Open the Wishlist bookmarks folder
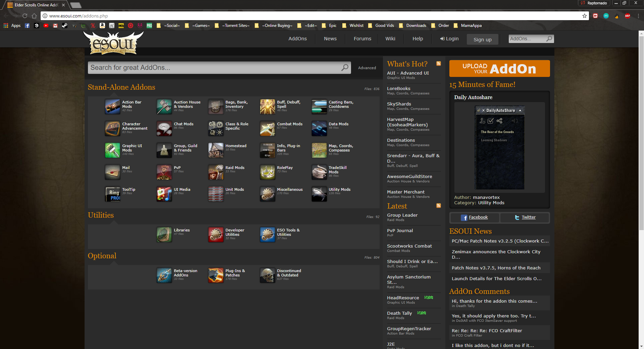This screenshot has width=644, height=349. tap(353, 26)
